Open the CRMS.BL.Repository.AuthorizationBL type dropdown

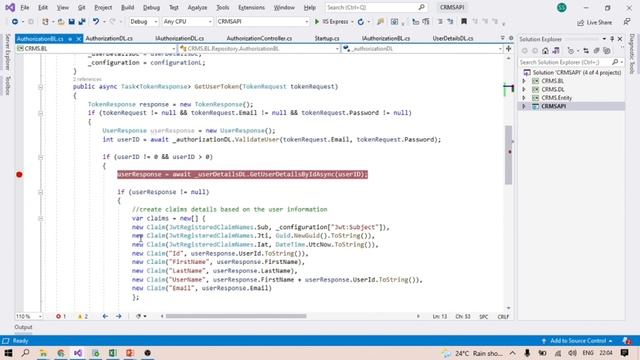[x=259, y=49]
